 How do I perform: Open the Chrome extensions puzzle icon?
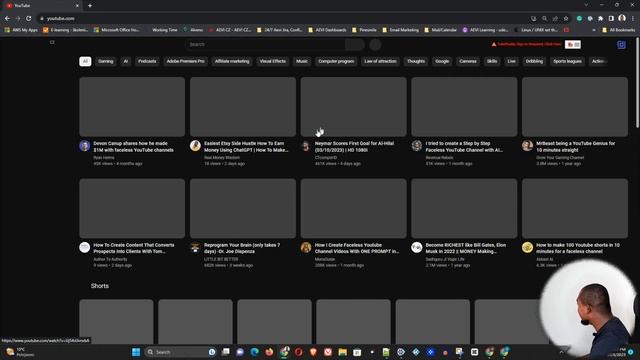click(600, 18)
